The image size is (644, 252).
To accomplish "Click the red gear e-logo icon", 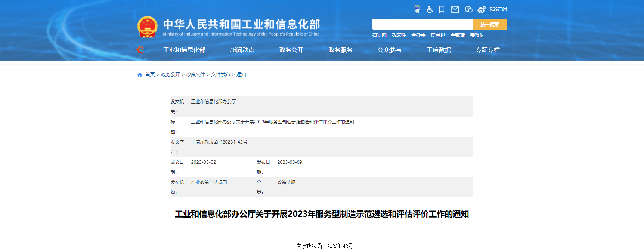I will tap(141, 50).
